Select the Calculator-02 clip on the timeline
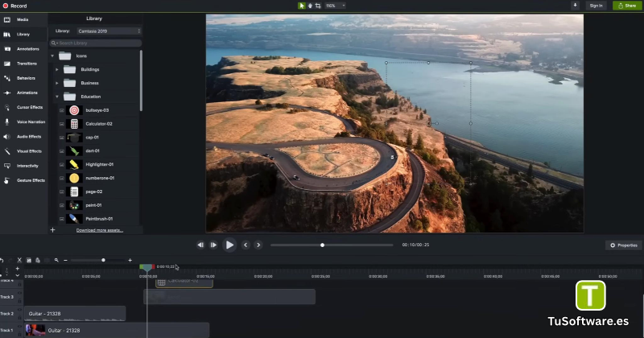 click(184, 282)
